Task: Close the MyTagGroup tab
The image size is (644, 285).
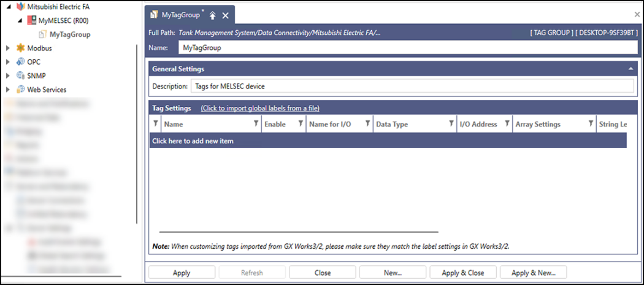Action: (225, 15)
